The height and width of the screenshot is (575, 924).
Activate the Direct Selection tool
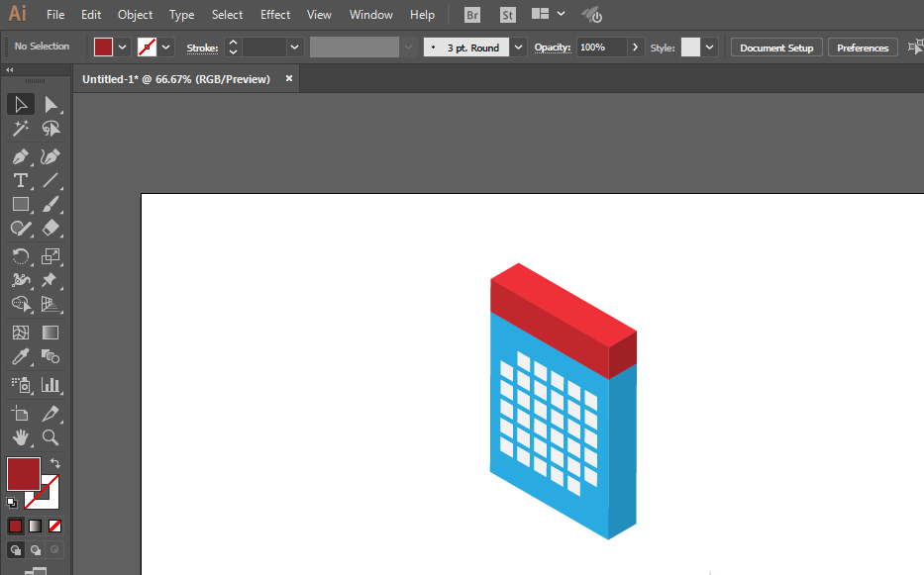[x=51, y=105]
